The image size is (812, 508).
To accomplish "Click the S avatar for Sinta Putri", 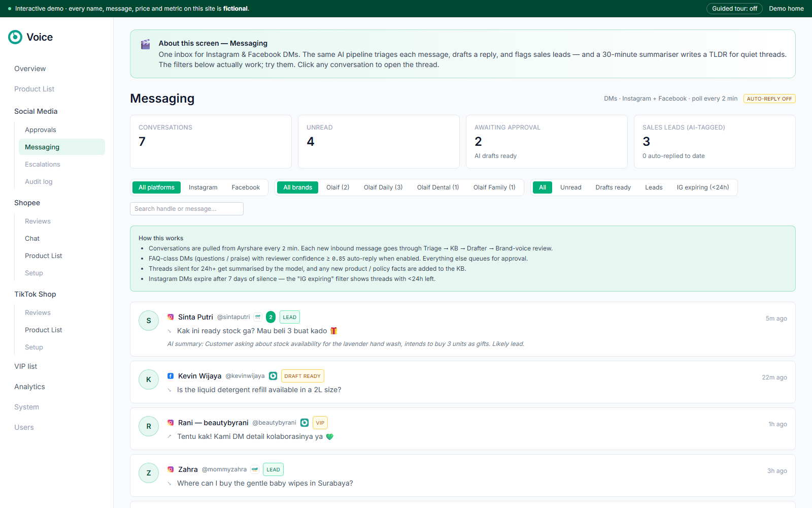I will (x=149, y=321).
